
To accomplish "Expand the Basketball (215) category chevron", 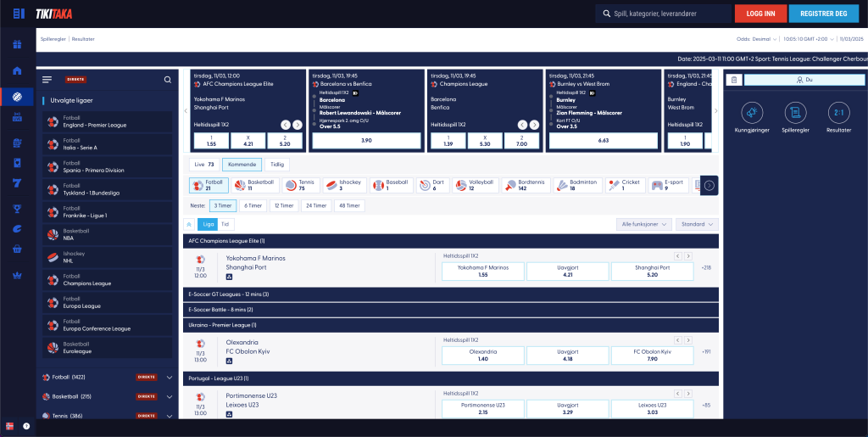I will 170,396.
